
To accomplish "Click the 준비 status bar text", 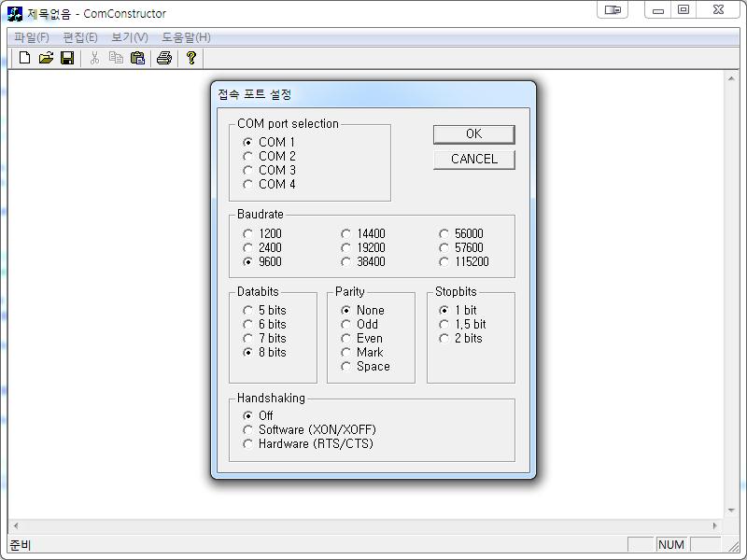I will coord(20,545).
